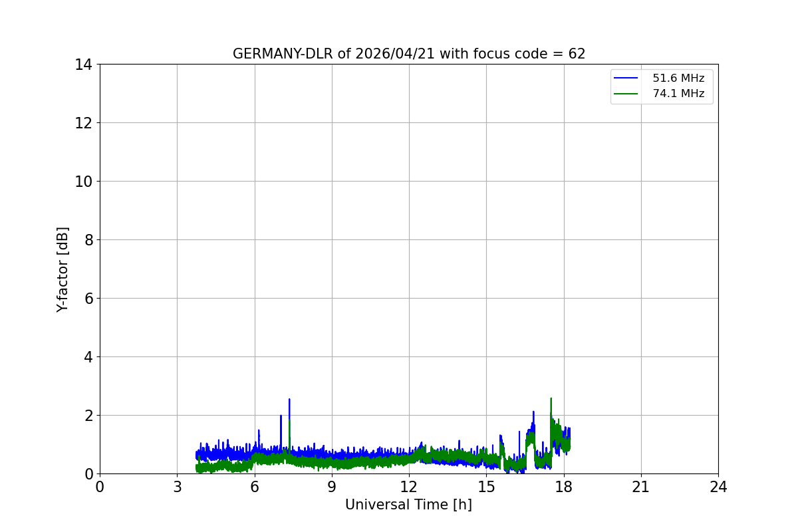Click the y-axis tick label '8'

click(88, 240)
